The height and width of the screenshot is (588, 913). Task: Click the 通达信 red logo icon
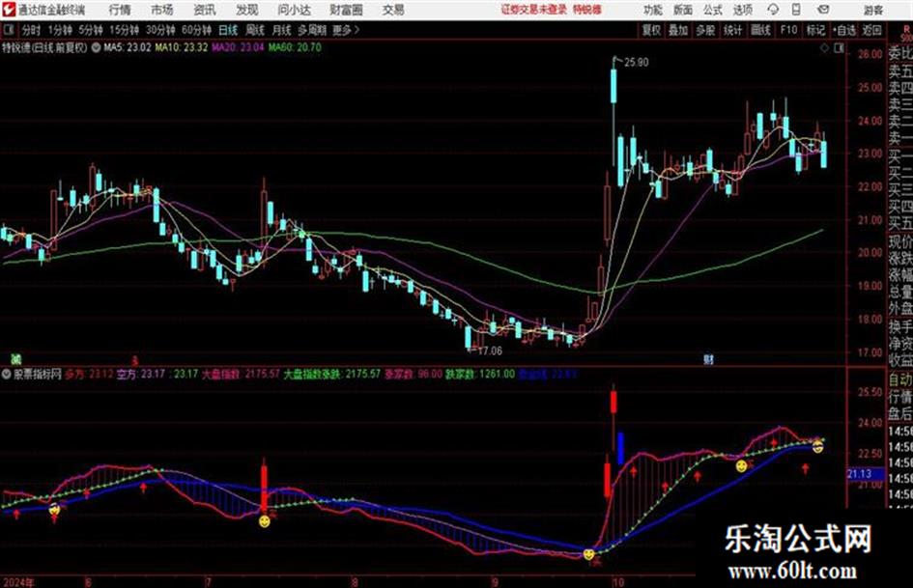click(x=8, y=9)
